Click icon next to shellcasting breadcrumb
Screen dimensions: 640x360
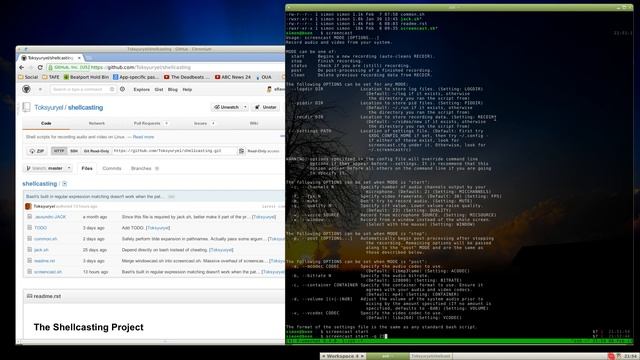point(64,184)
